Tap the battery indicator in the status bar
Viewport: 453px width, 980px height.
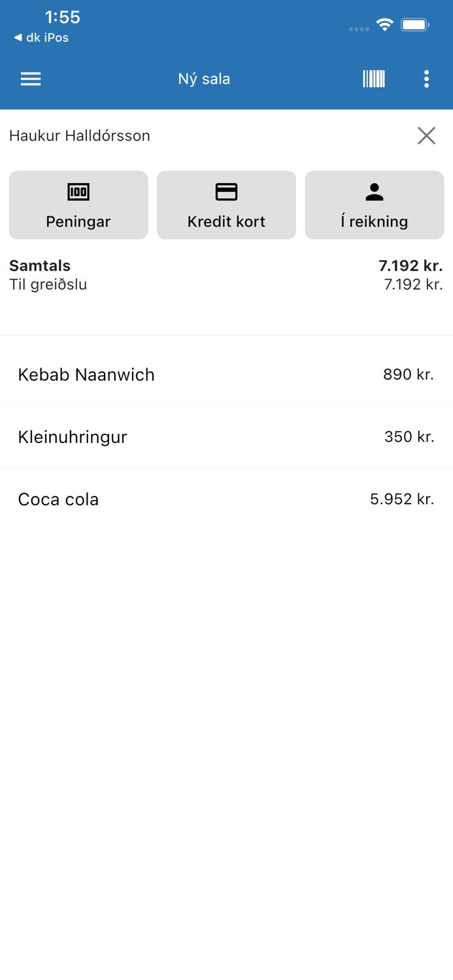pyautogui.click(x=413, y=24)
